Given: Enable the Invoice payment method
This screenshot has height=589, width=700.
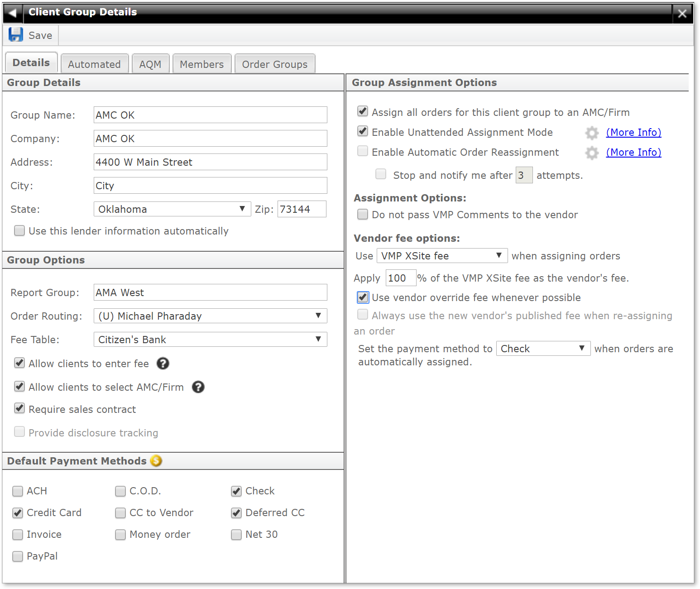Looking at the screenshot, I should click(18, 535).
